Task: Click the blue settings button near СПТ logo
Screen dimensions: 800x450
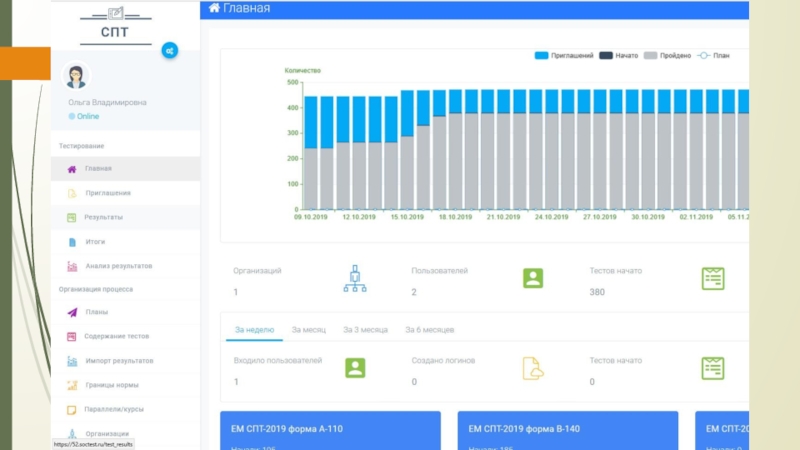Action: [170, 50]
